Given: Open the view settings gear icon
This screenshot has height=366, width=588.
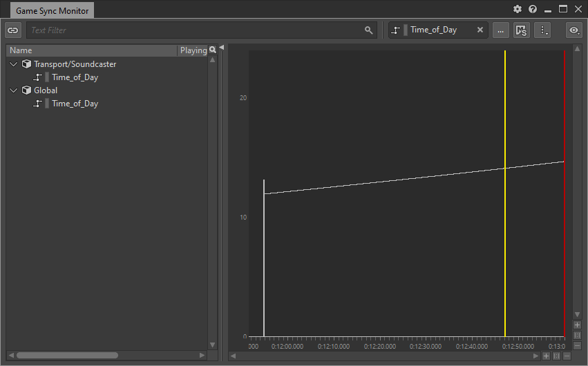Looking at the screenshot, I should coord(518,9).
